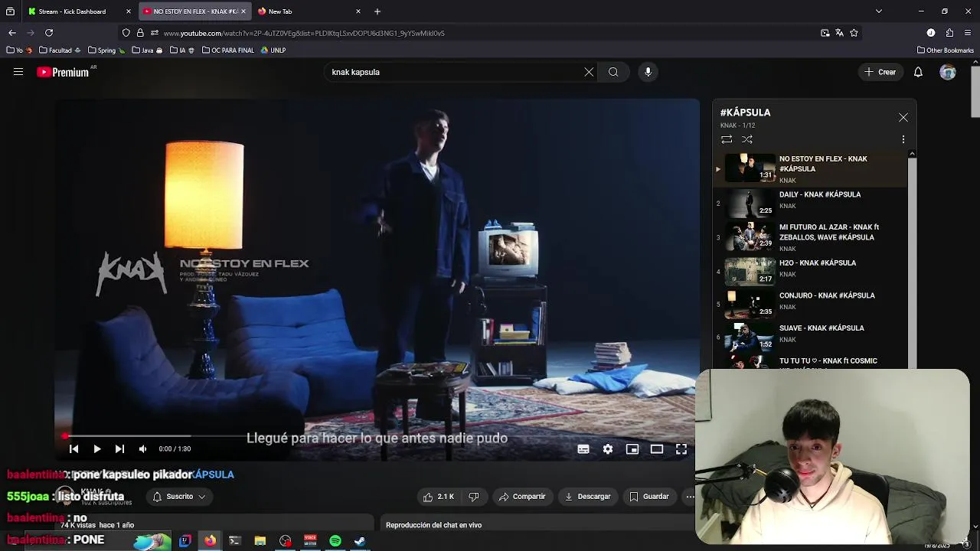Mute the video volume
The image size is (980, 551).
(142, 449)
